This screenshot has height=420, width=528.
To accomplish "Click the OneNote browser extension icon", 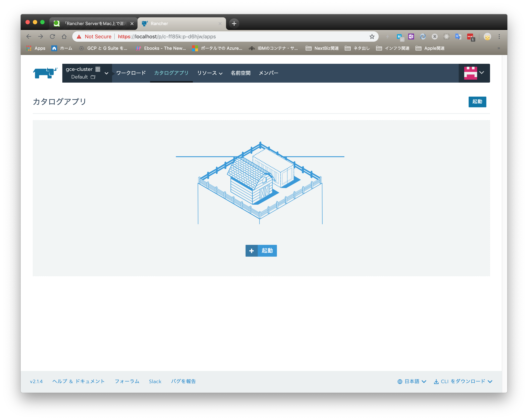I will coord(411,37).
